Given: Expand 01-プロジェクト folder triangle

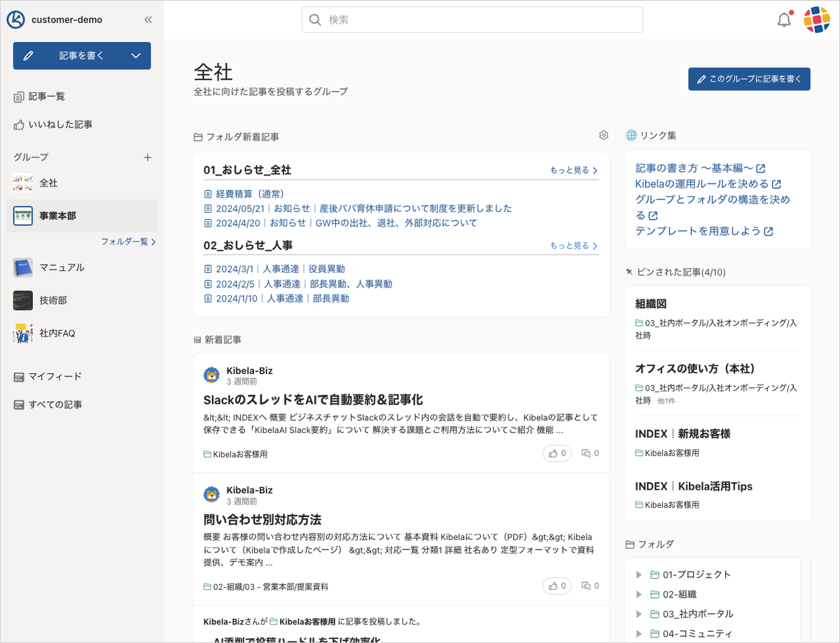Looking at the screenshot, I should coord(638,574).
